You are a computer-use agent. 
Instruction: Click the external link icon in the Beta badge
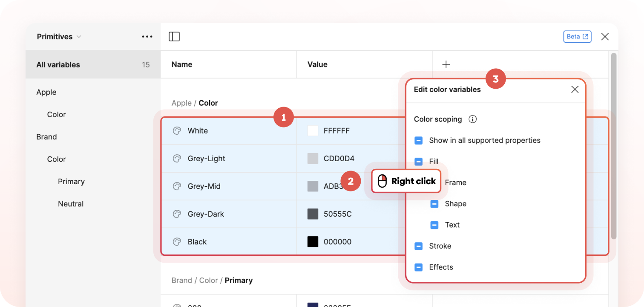tap(585, 36)
